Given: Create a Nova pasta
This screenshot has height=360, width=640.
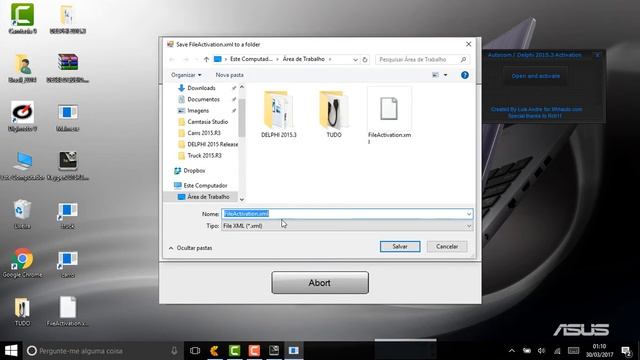Looking at the screenshot, I should pyautogui.click(x=229, y=75).
